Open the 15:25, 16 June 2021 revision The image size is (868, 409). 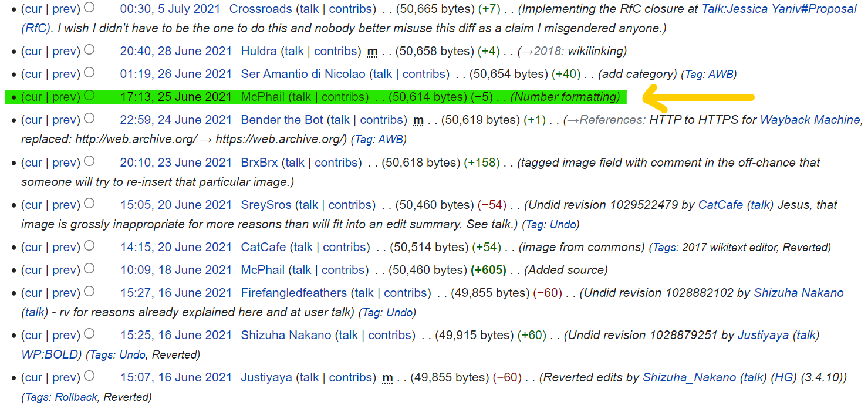point(176,336)
